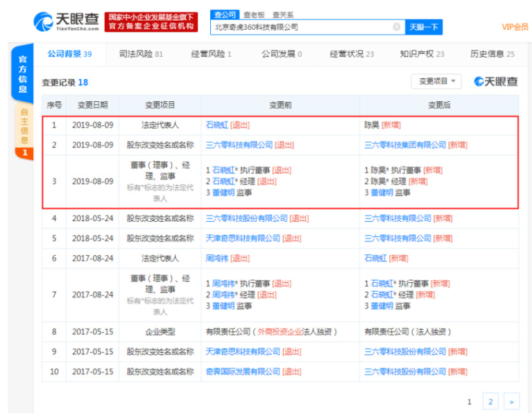532x418 pixels.
Task: Select the 经营状况 23 tab
Action: point(352,54)
